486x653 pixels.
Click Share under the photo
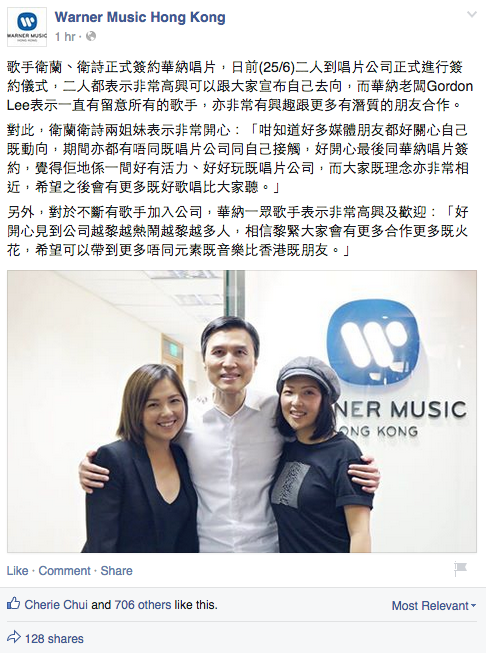117,571
